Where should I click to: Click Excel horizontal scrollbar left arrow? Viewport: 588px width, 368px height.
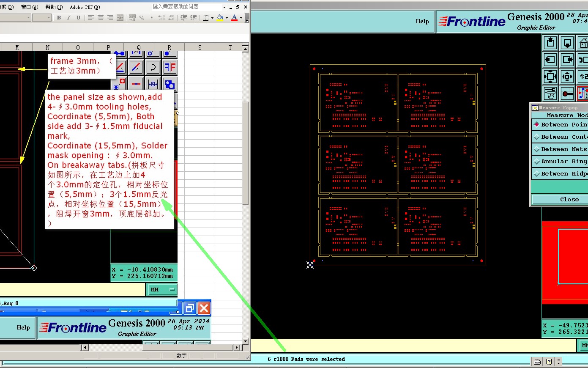pos(85,347)
